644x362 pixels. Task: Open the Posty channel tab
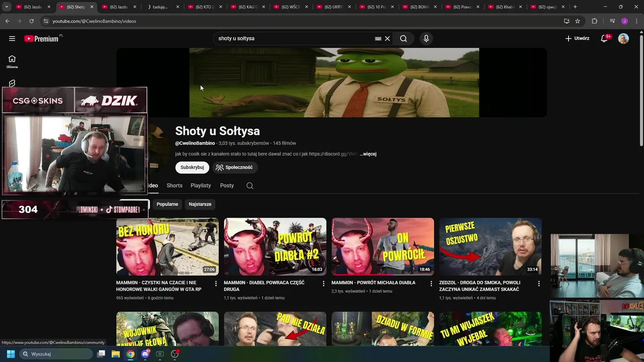click(x=227, y=186)
